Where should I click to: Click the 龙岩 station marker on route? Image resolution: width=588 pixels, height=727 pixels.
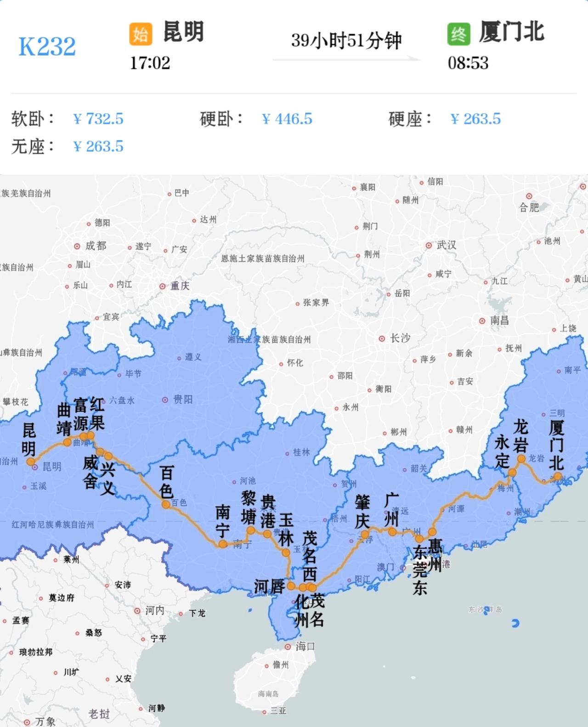coord(521,459)
